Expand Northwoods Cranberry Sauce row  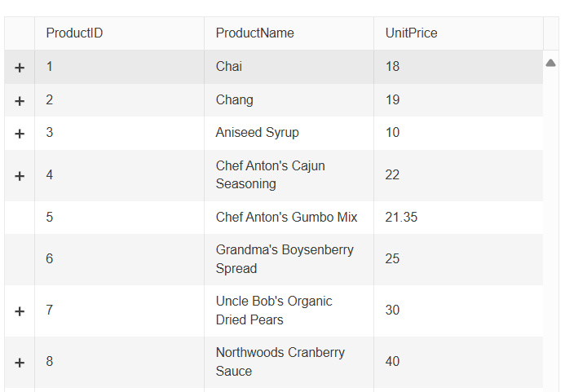[x=20, y=363]
